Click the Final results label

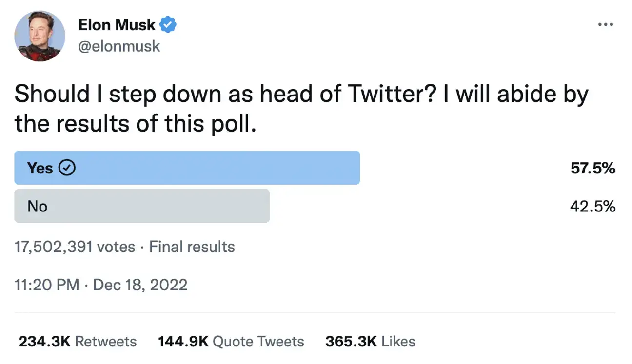click(x=192, y=247)
